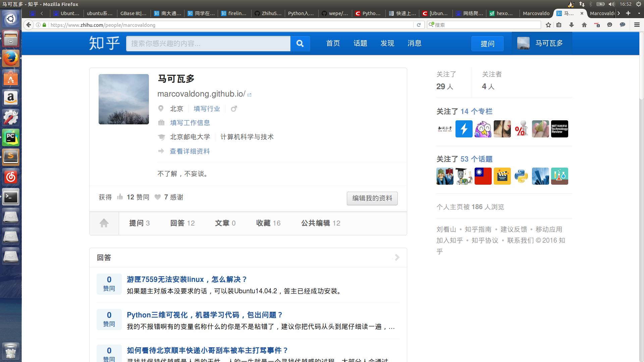Switch to the hexo... browser tab
Viewport: 644px width, 362px height.
(502, 13)
